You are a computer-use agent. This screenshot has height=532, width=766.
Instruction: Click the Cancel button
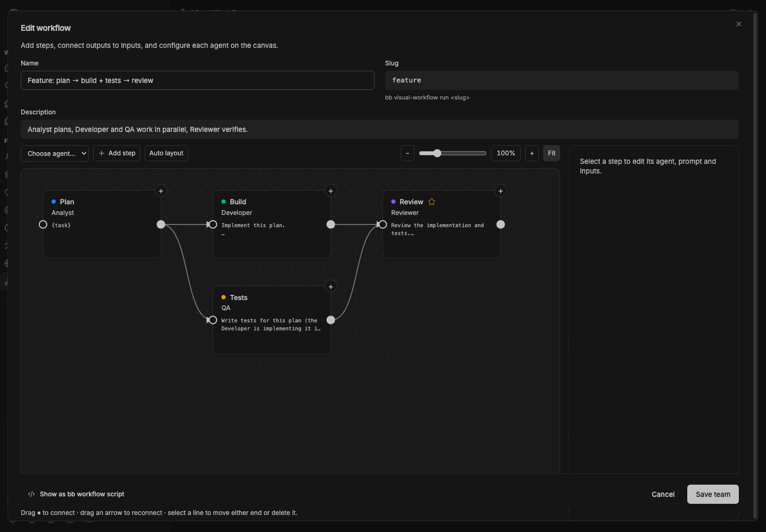(663, 494)
